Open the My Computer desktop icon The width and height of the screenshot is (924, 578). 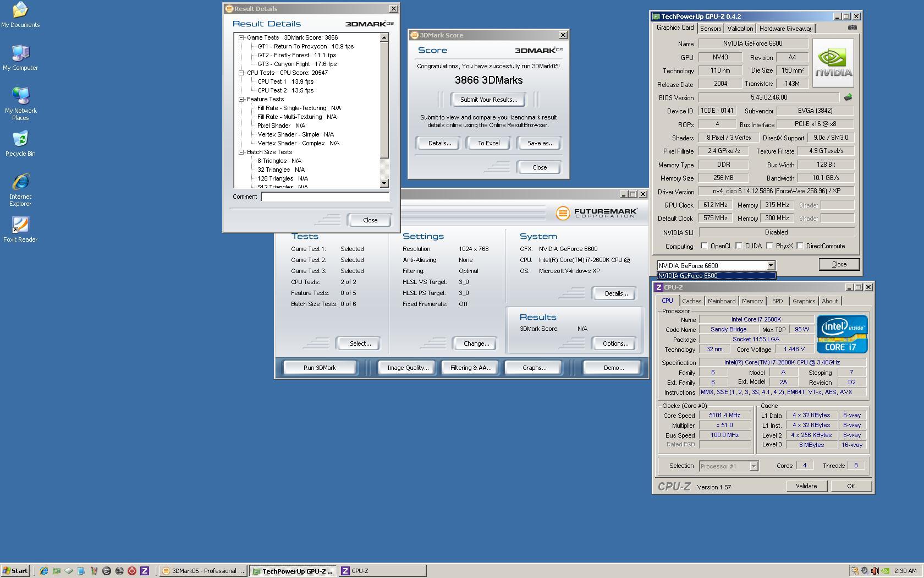click(x=20, y=57)
